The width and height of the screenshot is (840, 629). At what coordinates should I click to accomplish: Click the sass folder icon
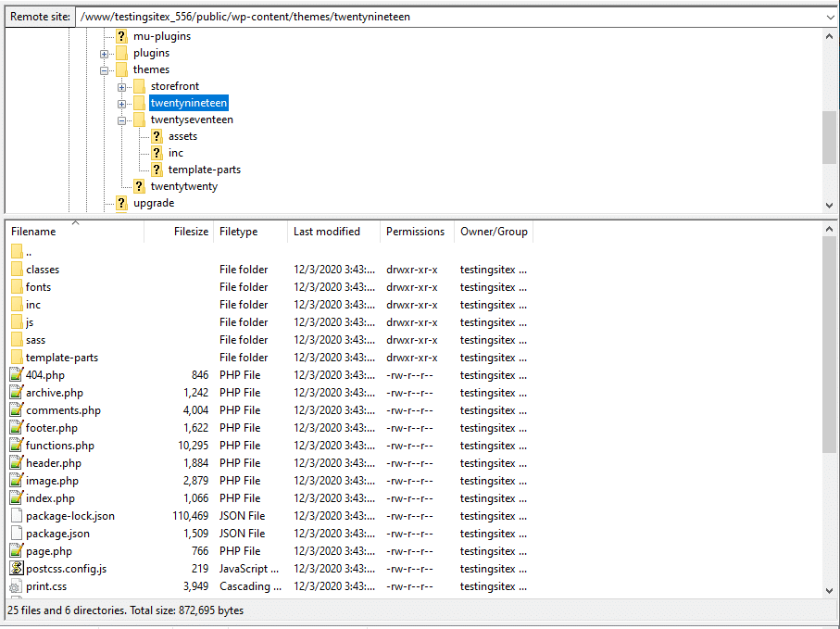point(17,340)
